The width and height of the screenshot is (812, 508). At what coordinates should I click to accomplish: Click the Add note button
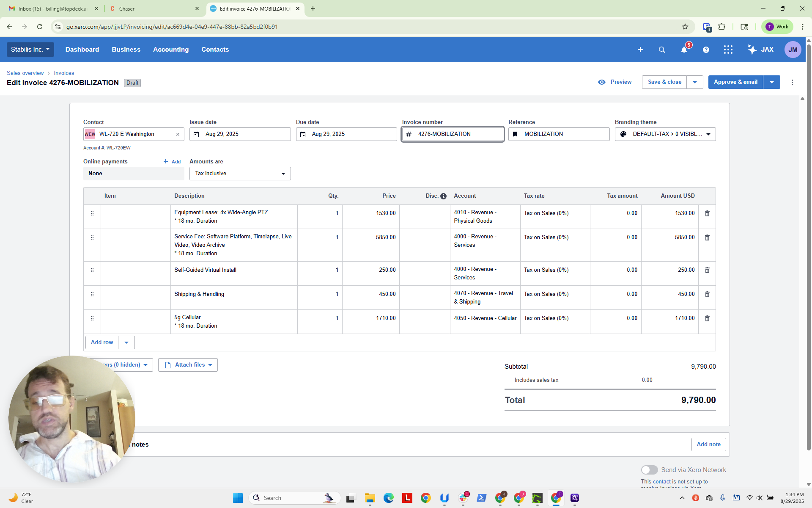pyautogui.click(x=708, y=444)
